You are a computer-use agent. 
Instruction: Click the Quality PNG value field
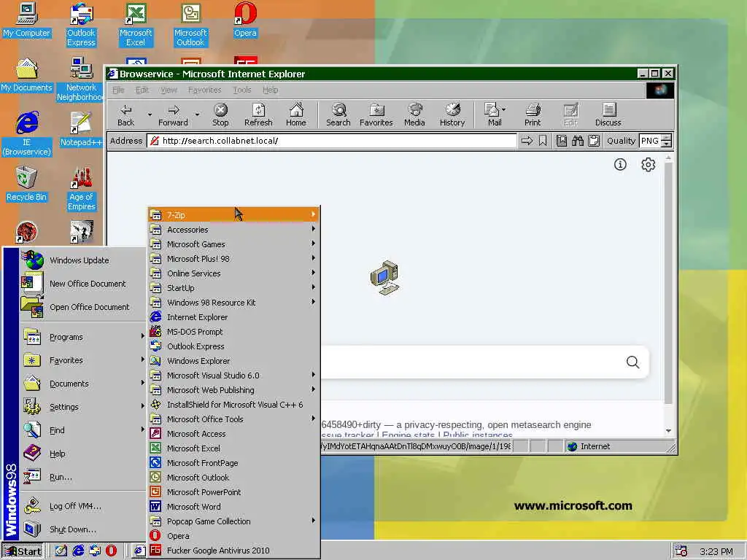point(650,141)
